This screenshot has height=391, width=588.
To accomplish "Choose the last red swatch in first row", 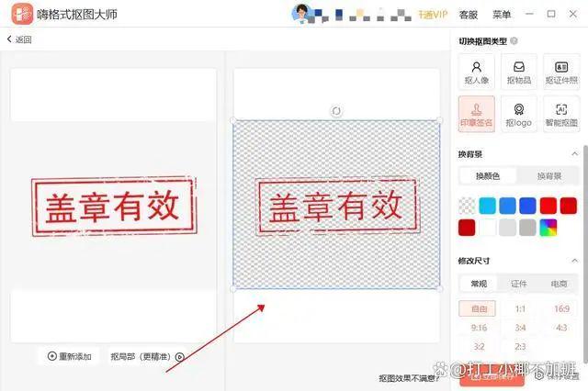I will coord(569,206).
